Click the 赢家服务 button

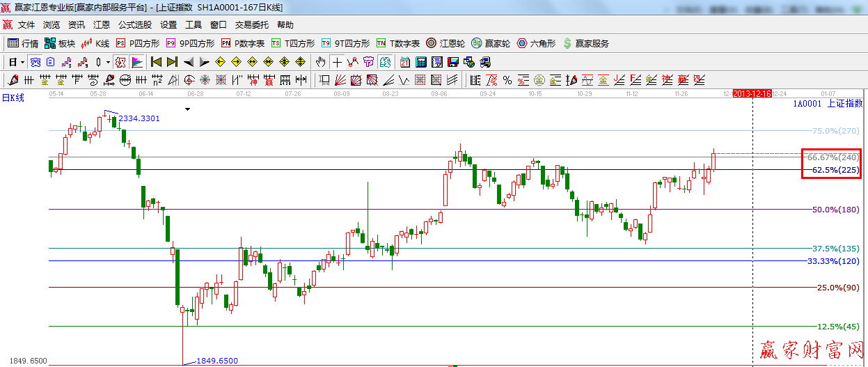[x=585, y=43]
